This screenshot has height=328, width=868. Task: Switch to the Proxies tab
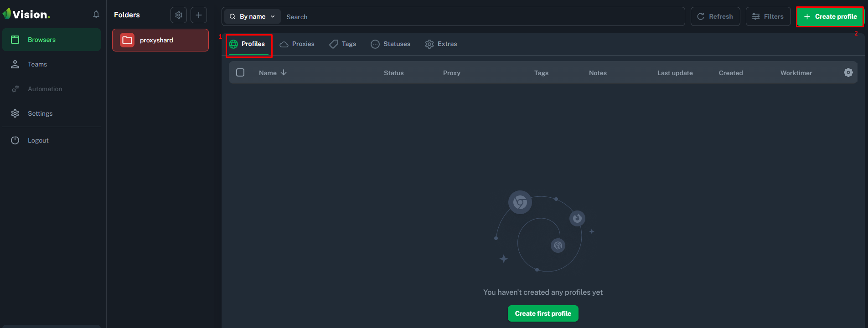click(x=297, y=44)
